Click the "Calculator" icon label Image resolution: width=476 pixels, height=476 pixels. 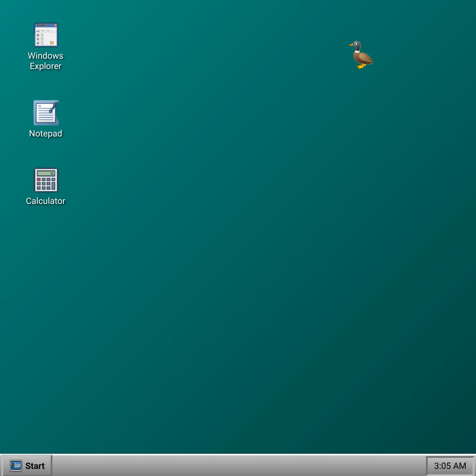click(46, 201)
